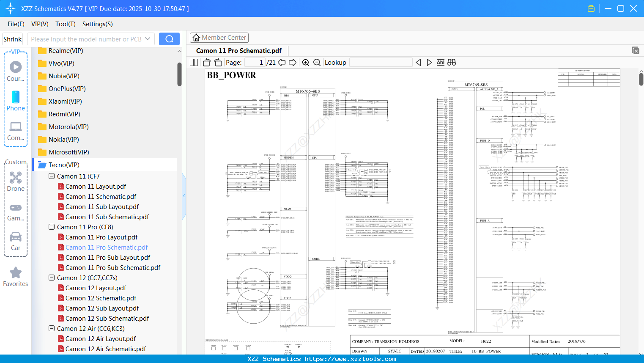
Task: Select the Car schematics category
Action: pos(15,240)
